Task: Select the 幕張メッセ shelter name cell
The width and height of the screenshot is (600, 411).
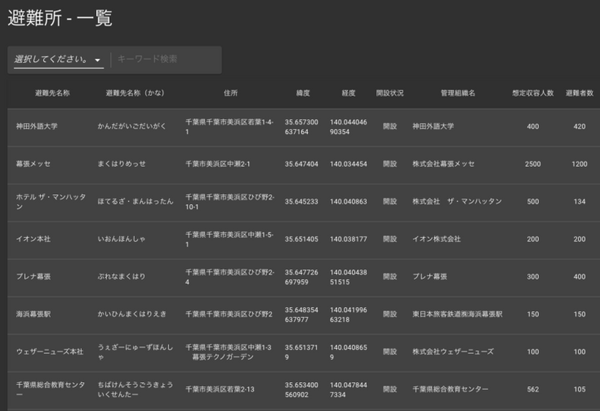Action: point(34,164)
